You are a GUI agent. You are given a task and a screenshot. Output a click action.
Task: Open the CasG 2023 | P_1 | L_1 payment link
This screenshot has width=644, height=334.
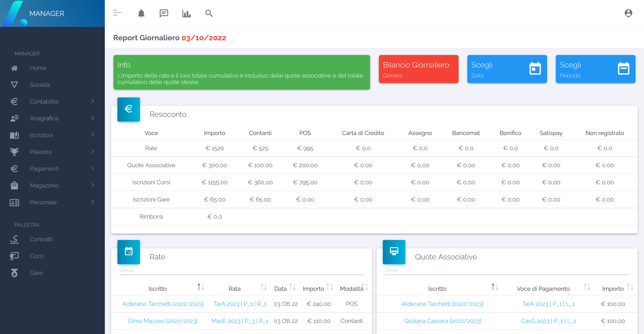548,321
